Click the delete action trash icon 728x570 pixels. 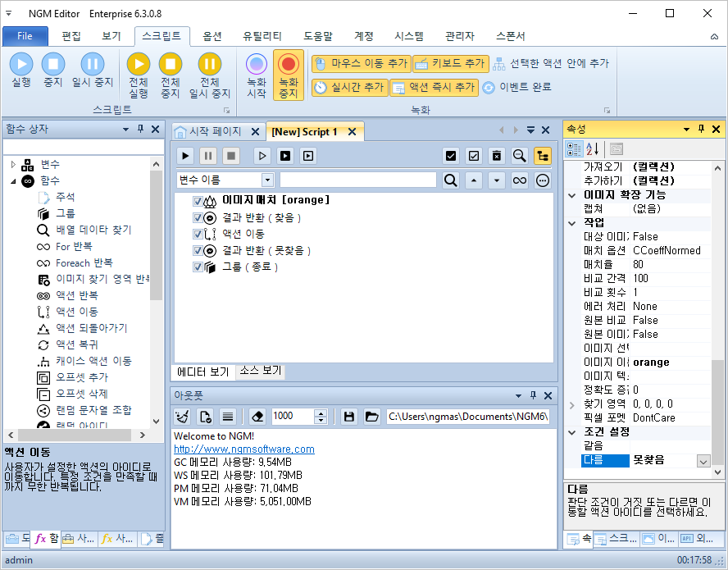point(497,156)
